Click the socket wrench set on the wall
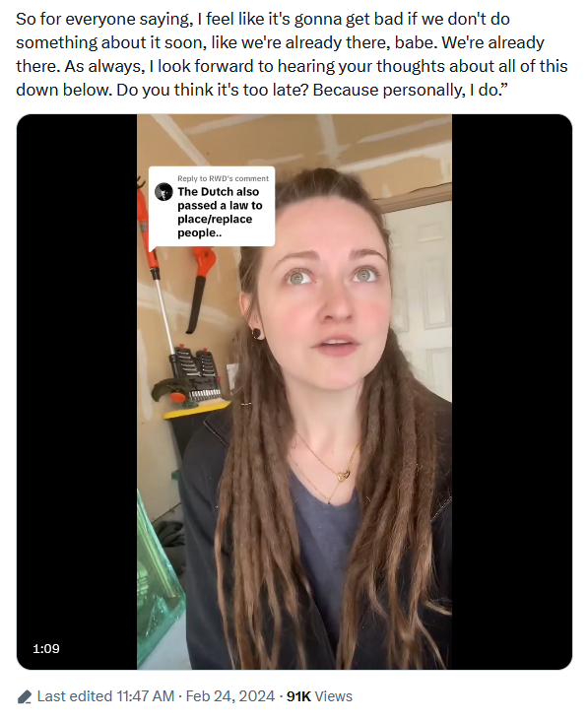The width and height of the screenshot is (588, 721). (195, 373)
